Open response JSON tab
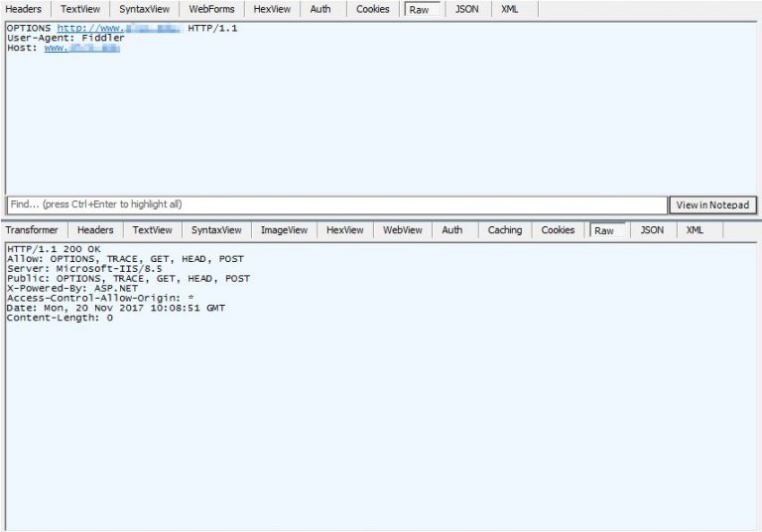 (x=652, y=230)
